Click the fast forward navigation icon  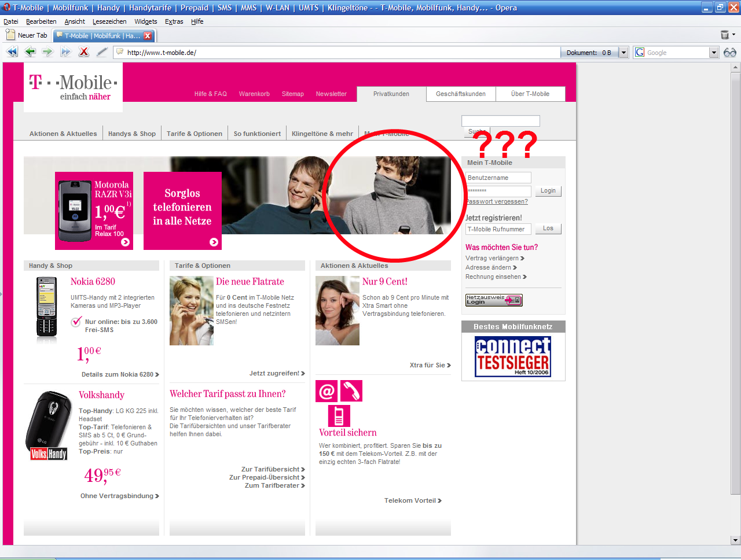(65, 52)
